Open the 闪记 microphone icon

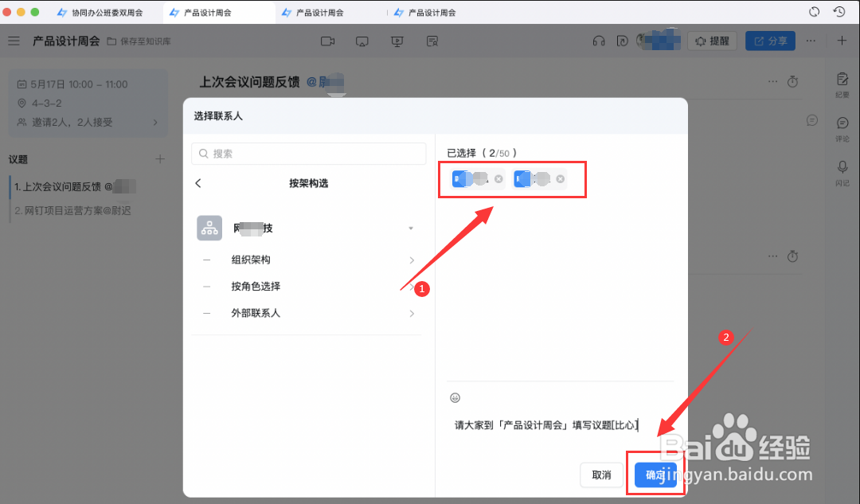click(x=842, y=174)
